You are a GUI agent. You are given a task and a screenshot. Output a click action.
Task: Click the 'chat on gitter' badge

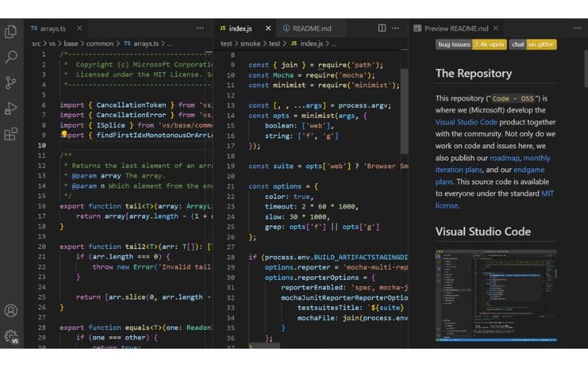pos(533,45)
